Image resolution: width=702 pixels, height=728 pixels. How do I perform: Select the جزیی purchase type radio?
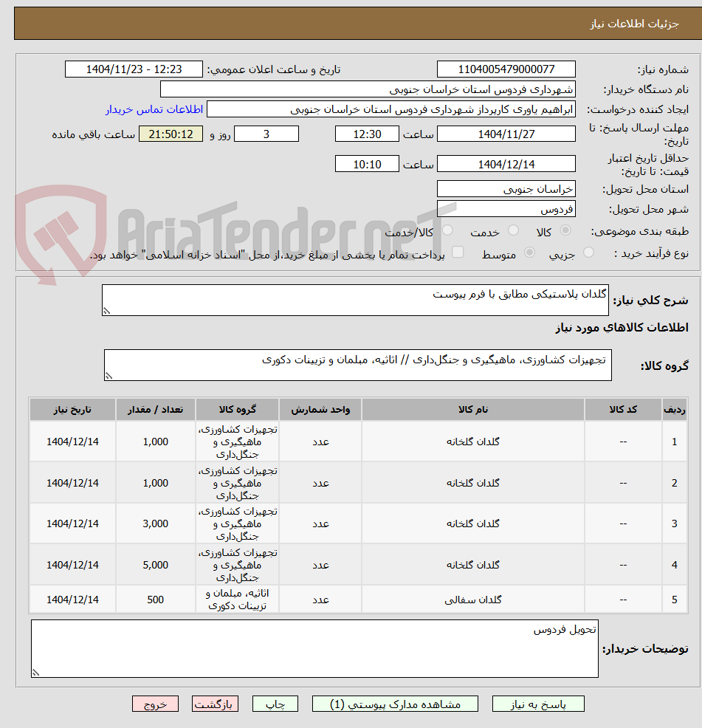[588, 253]
